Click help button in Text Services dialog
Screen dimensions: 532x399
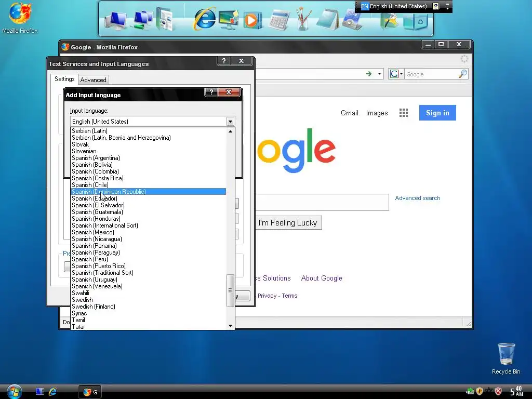tap(223, 61)
